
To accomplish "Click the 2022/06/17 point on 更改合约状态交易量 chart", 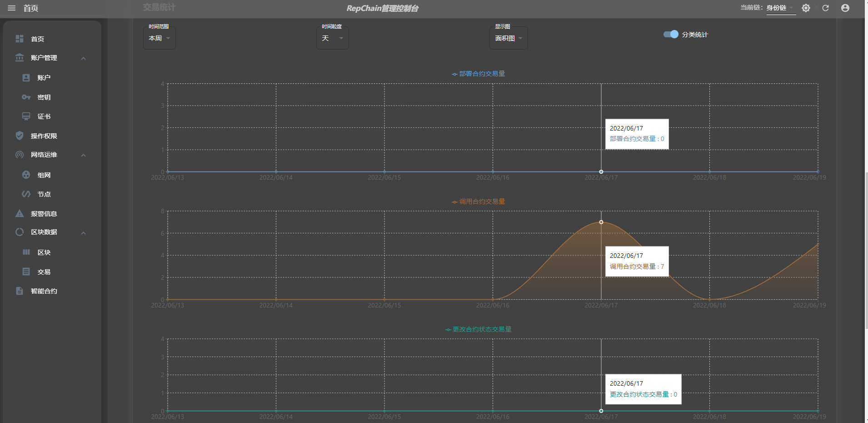I will [x=601, y=411].
